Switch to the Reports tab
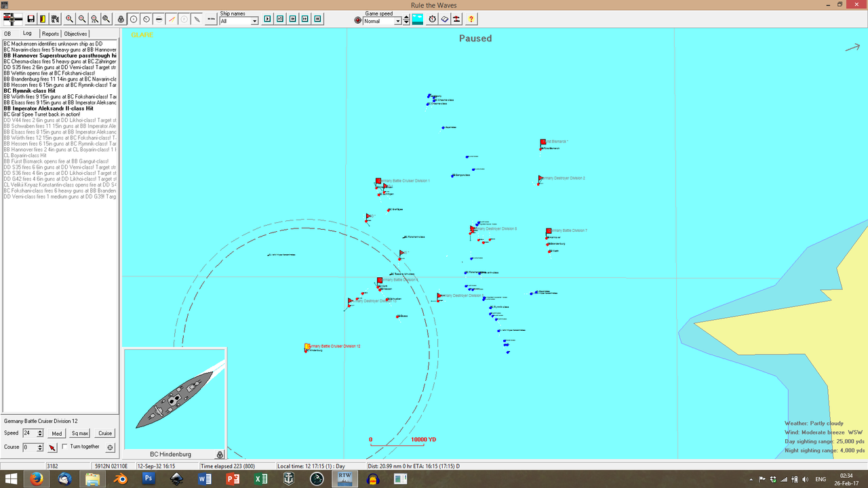The height and width of the screenshot is (488, 868). 50,33
